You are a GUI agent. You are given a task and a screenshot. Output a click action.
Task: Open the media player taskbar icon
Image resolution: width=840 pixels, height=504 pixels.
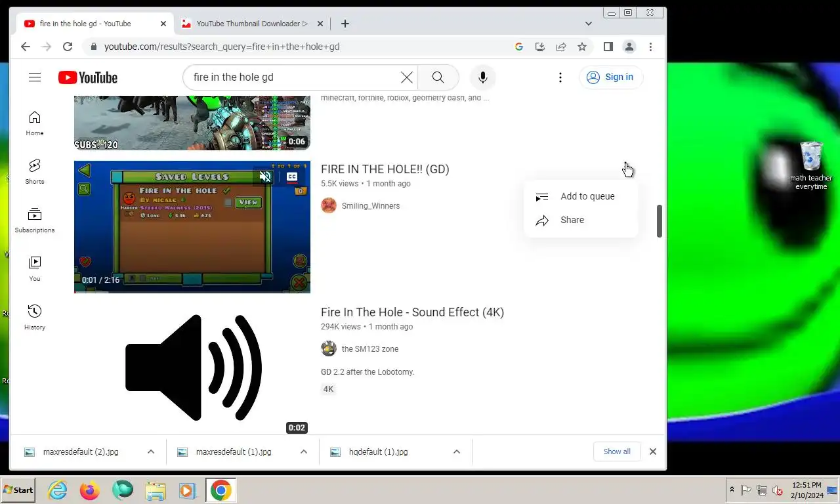(187, 490)
